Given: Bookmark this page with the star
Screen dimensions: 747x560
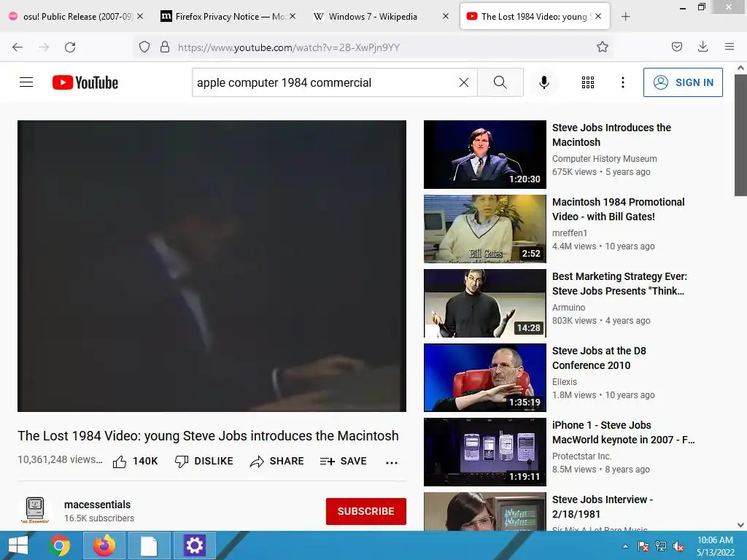Looking at the screenshot, I should coord(602,47).
